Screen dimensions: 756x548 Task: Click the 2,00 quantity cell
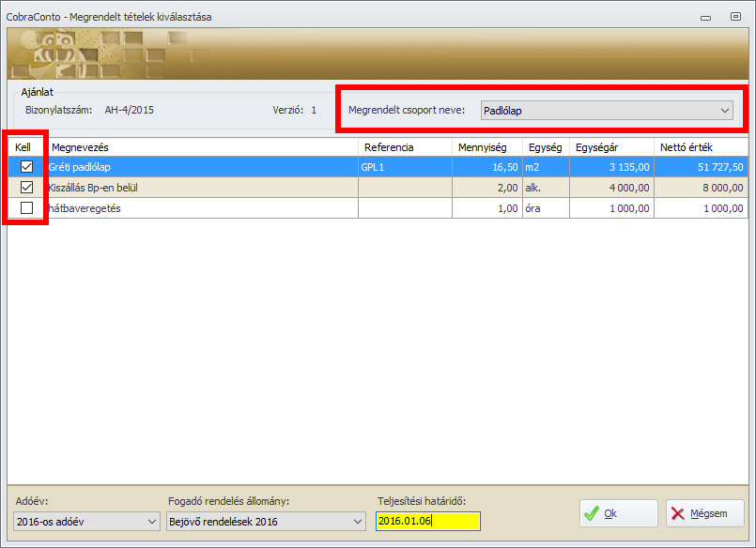[x=487, y=188]
